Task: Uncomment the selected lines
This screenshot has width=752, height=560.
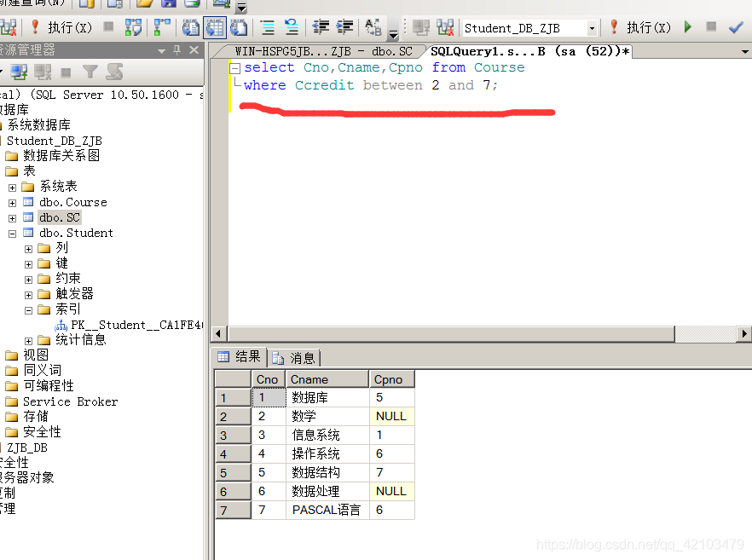Action: [291, 27]
